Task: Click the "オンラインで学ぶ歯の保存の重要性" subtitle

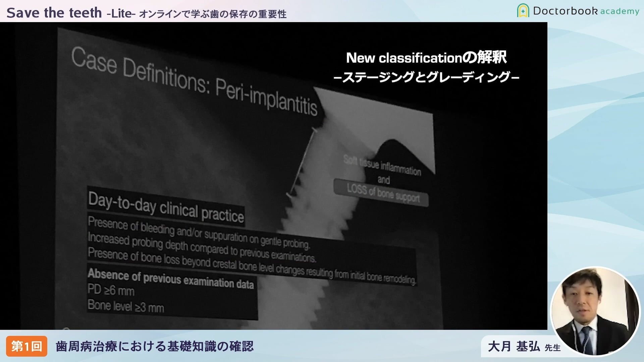Action: click(x=213, y=14)
